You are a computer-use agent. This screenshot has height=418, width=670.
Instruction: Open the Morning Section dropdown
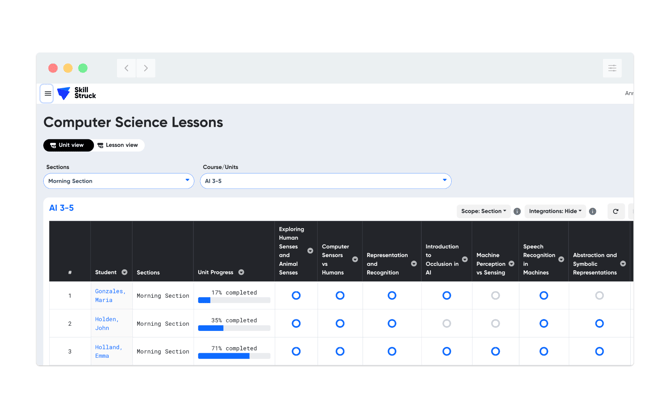point(118,181)
